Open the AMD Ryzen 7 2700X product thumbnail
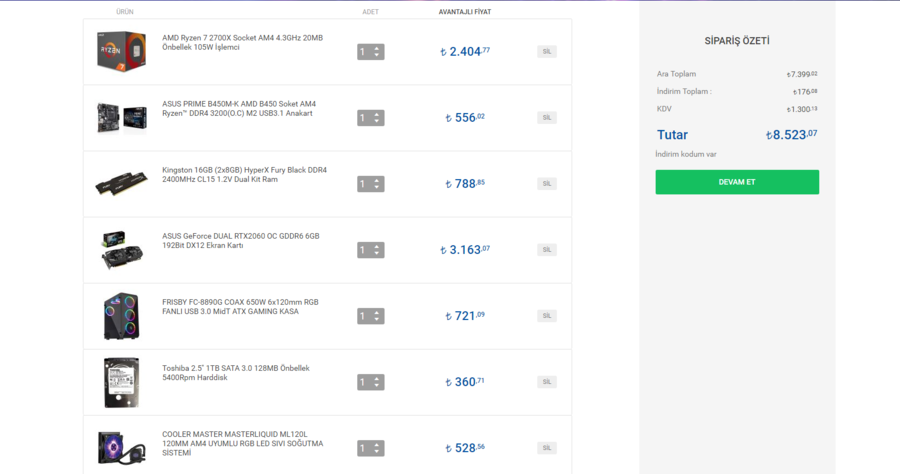 pos(121,51)
